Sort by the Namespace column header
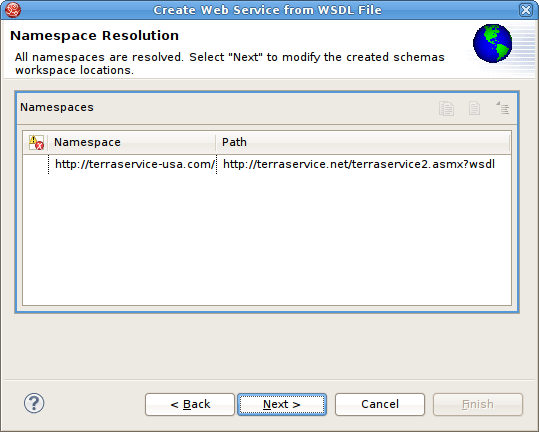The width and height of the screenshot is (539, 432). click(132, 142)
